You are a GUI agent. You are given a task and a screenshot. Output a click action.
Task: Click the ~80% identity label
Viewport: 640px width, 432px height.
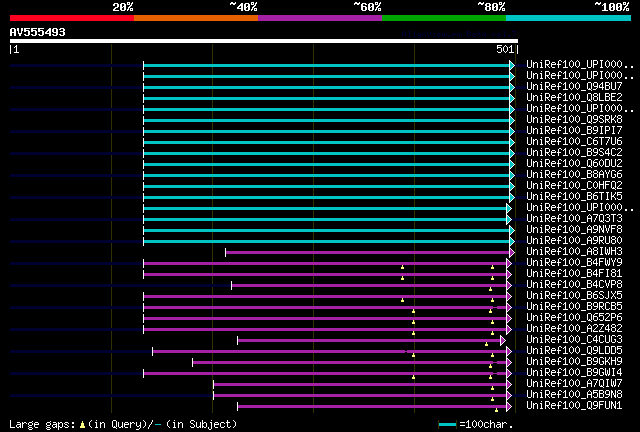pyautogui.click(x=491, y=7)
